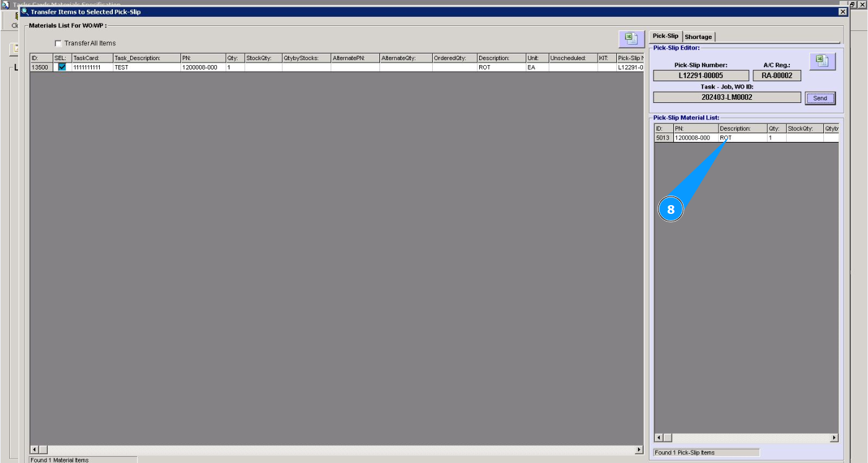868x463 pixels.
Task: Click AlternateQty column header
Action: 406,58
